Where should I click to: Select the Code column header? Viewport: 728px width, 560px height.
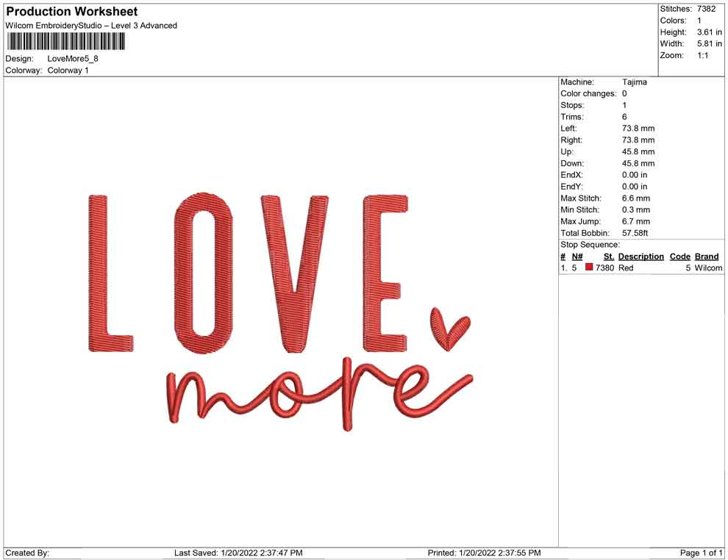pyautogui.click(x=680, y=256)
